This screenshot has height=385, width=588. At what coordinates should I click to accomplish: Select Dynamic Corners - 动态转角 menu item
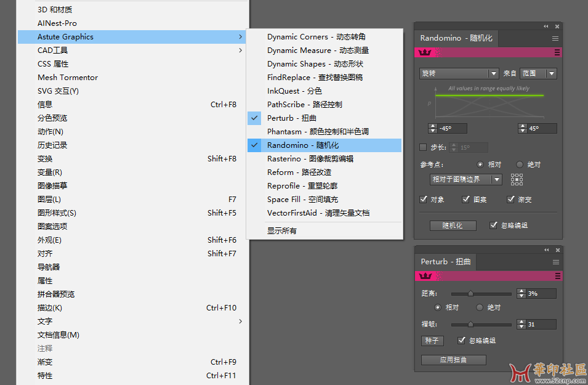[324, 37]
